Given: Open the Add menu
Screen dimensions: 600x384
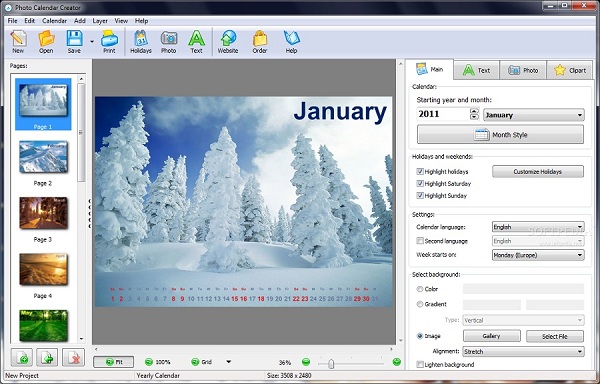Looking at the screenshot, I should [80, 21].
